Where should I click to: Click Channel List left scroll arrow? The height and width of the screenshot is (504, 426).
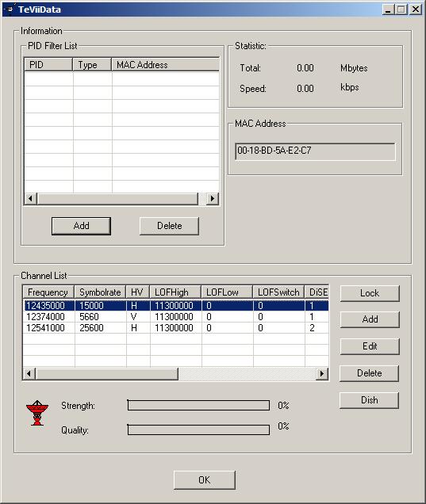pos(29,373)
